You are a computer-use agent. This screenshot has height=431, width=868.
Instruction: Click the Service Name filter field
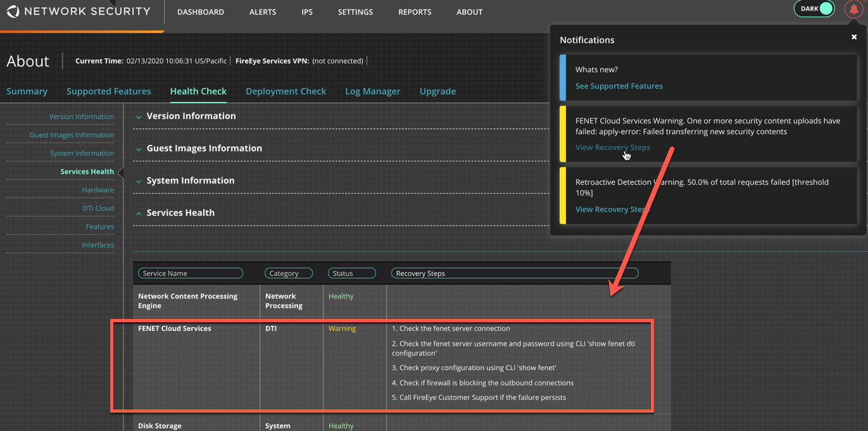coord(191,273)
